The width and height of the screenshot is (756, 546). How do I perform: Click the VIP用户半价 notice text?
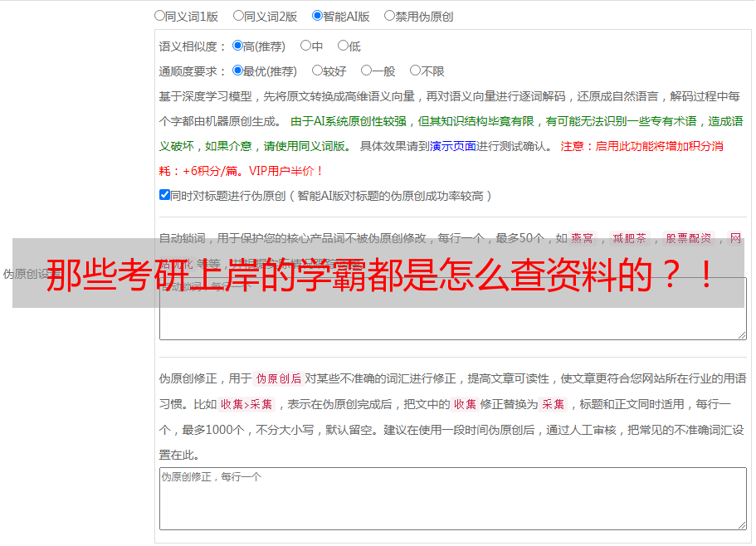tap(285, 171)
